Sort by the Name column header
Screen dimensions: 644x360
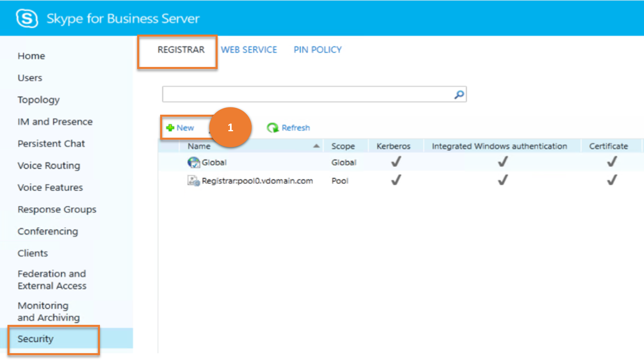tap(199, 146)
